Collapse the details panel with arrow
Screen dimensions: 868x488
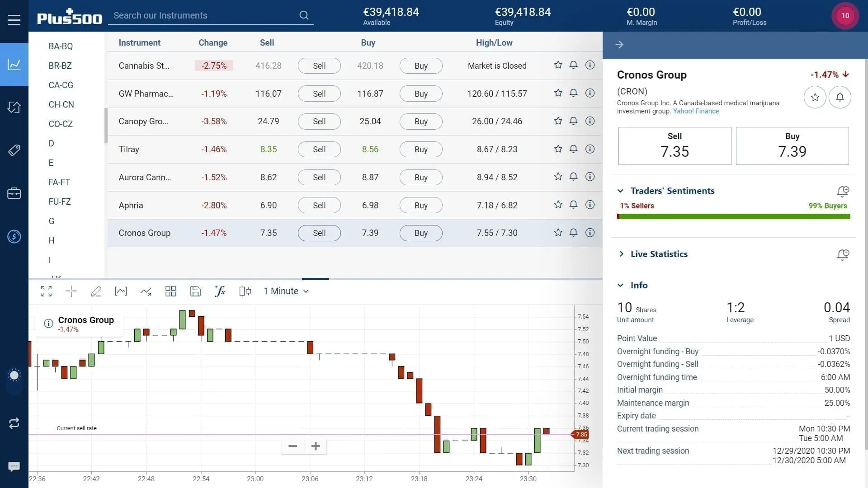point(619,44)
